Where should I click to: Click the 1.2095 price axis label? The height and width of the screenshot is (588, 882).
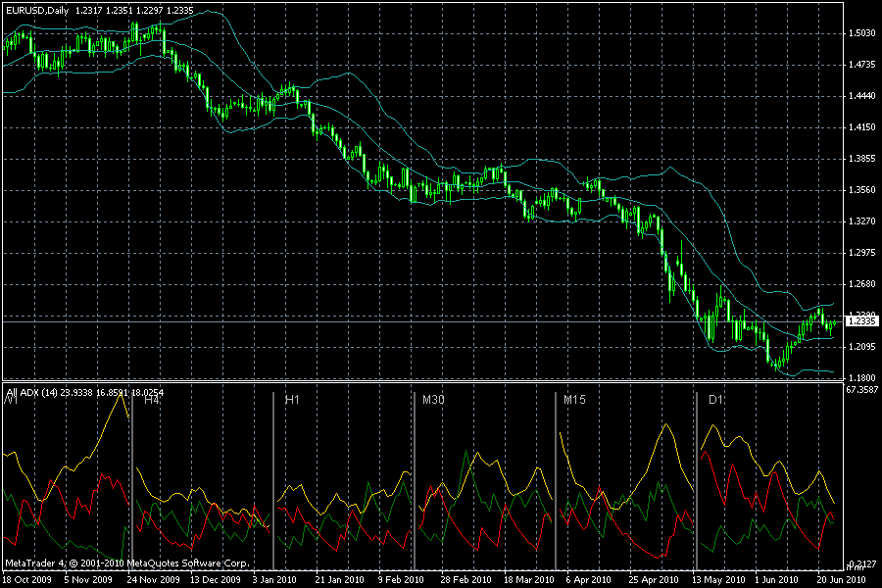click(x=862, y=347)
